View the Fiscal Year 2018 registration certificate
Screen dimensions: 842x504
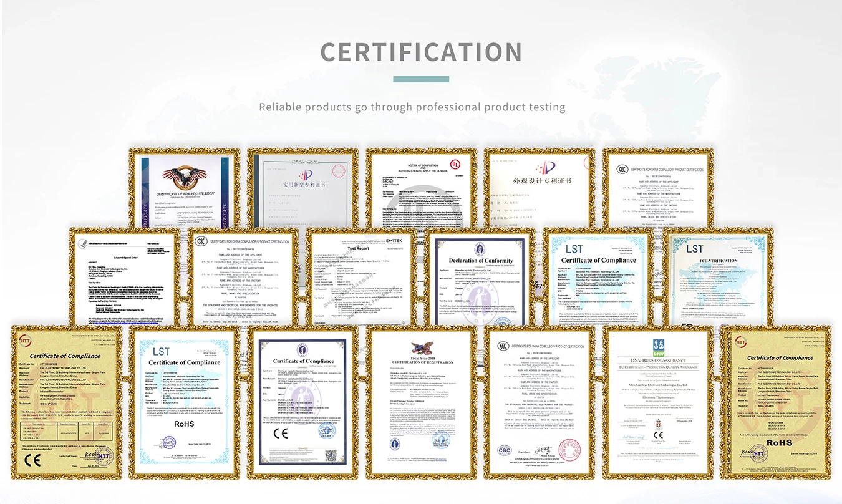pyautogui.click(x=421, y=402)
